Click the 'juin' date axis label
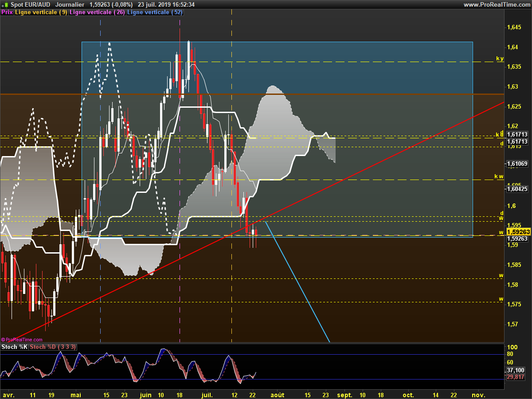This screenshot has height=399, width=532. (145, 395)
